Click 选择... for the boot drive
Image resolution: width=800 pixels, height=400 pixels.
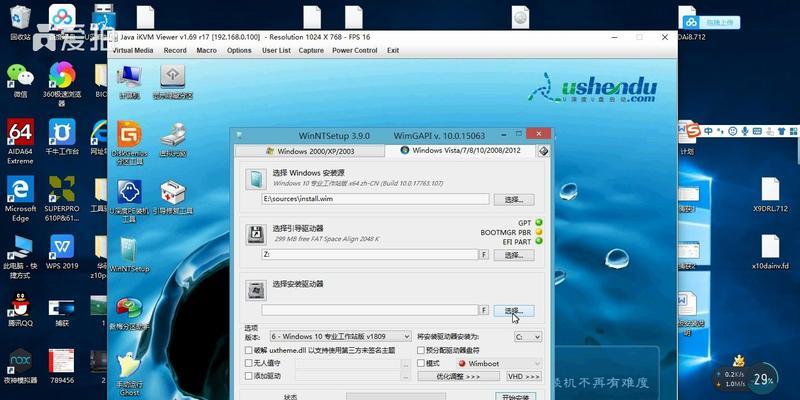click(514, 255)
